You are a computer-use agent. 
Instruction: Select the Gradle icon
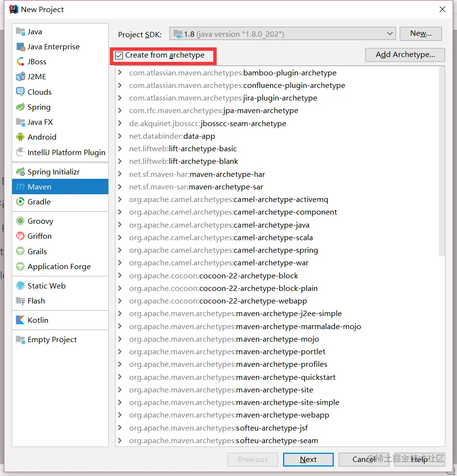[20, 202]
